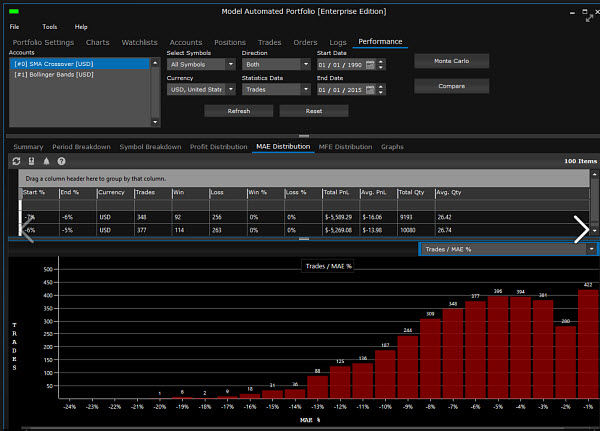Screen dimensions: 600x431
Task: Click the right arrow navigation chevron
Action: [x=581, y=230]
